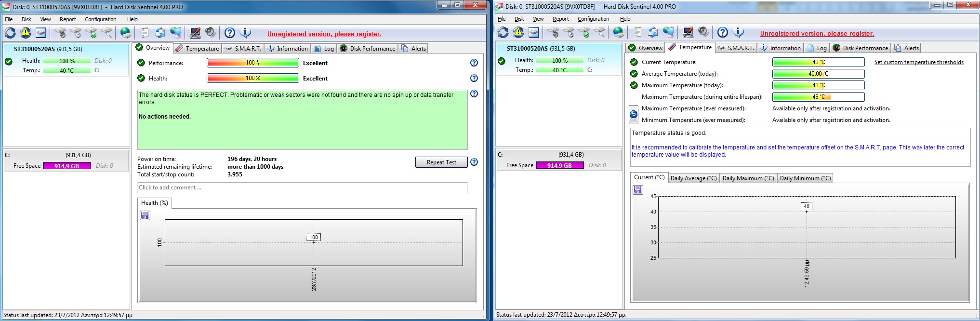Switch to Temperature tab in Overview window
This screenshot has height=321, width=980.
[x=197, y=48]
